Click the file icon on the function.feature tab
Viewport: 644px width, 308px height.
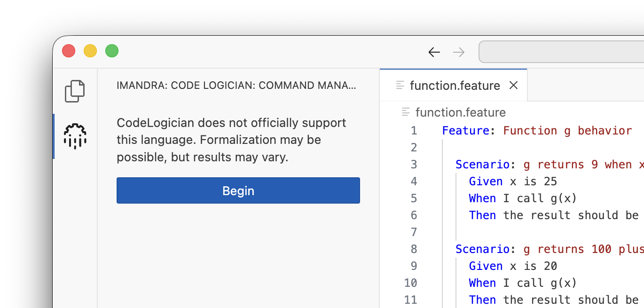(x=400, y=85)
